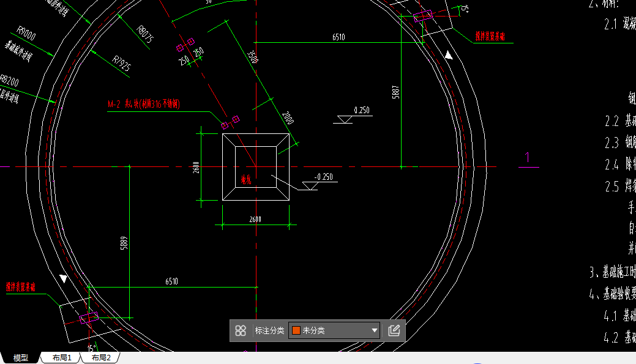Click the red 地坑 pit label
This screenshot has height=364, width=636.
pyautogui.click(x=246, y=180)
